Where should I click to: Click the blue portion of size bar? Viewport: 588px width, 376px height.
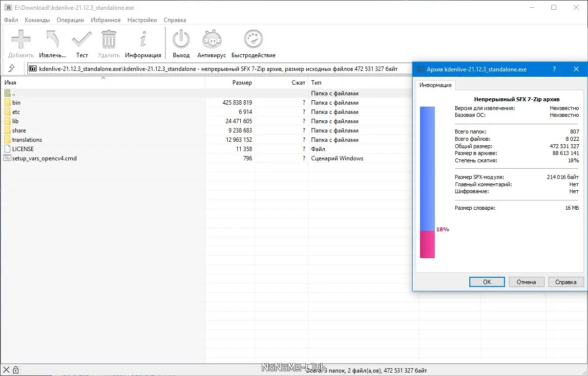[427, 169]
